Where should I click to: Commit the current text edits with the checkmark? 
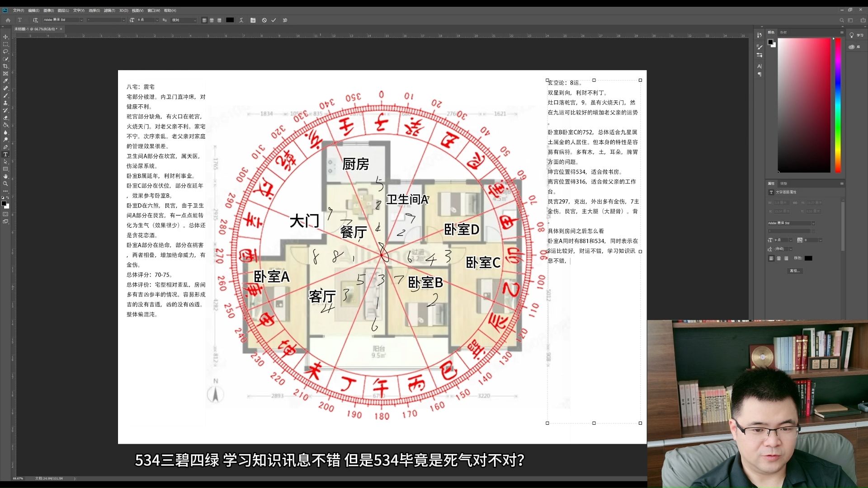pyautogui.click(x=274, y=20)
